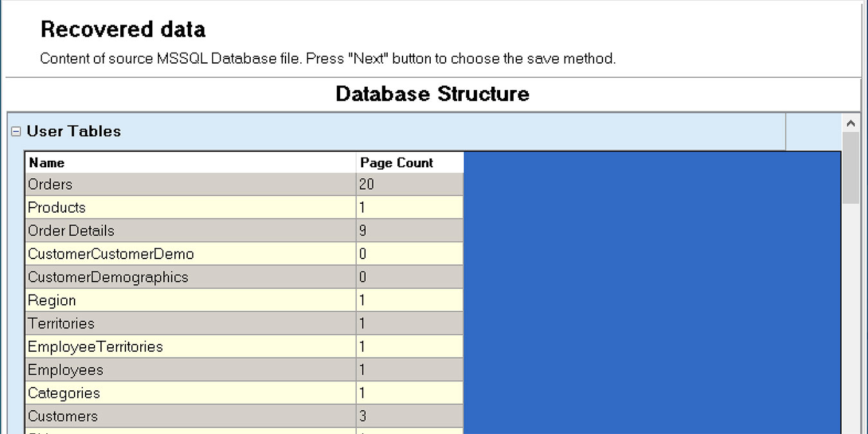Screen dimensions: 868x434
Task: Select the CustomerCustomerDemo table row
Action: [129, 253]
